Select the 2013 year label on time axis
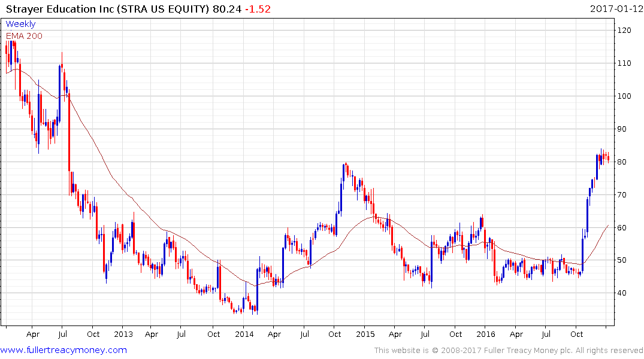The height and width of the screenshot is (359, 644). click(x=123, y=334)
